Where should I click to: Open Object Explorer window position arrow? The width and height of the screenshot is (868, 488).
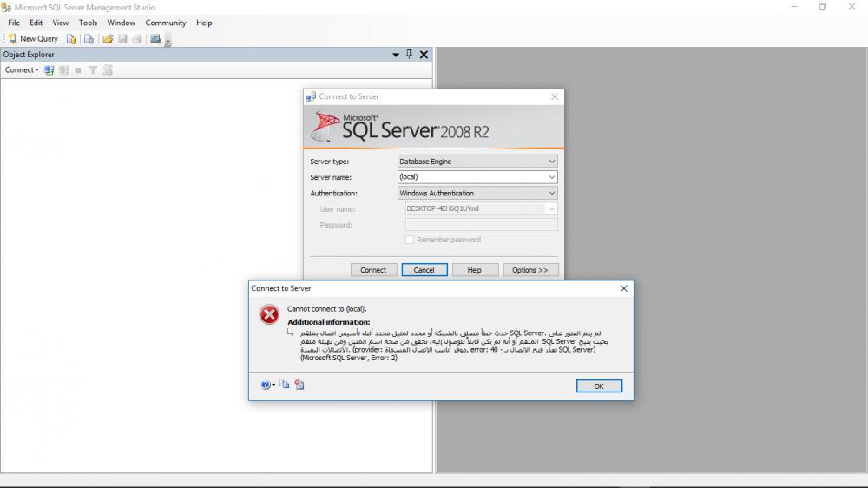click(x=396, y=55)
